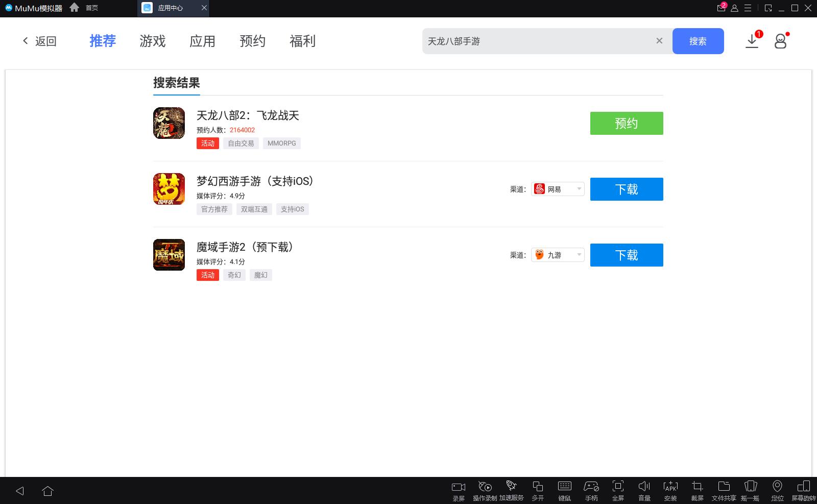The width and height of the screenshot is (817, 504).
Task: Open the title bar hamburger menu
Action: (x=748, y=8)
